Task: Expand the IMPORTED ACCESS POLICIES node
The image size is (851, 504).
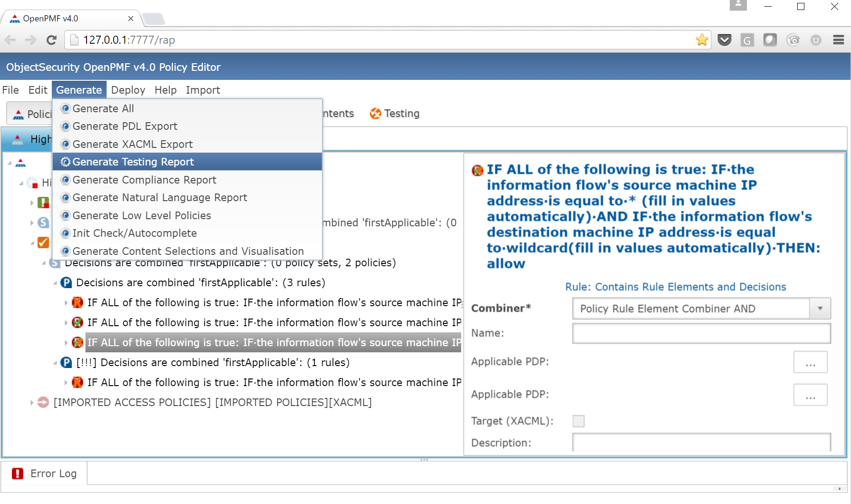Action: (x=32, y=402)
